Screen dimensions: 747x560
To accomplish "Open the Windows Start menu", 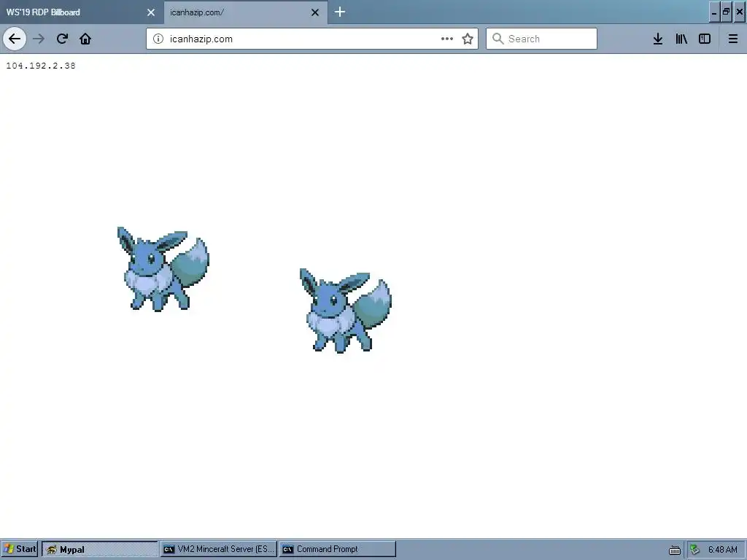I will pyautogui.click(x=20, y=549).
